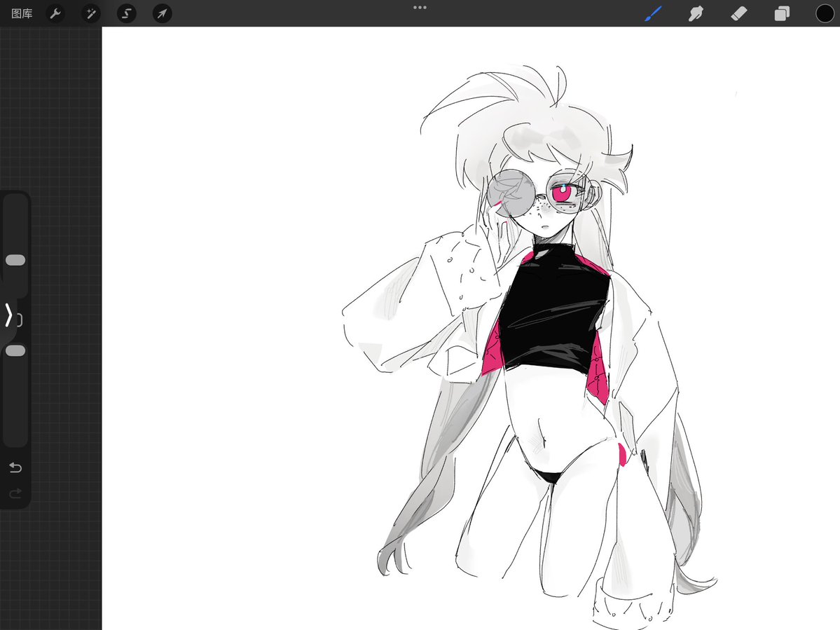This screenshot has width=840, height=630.
Task: Expand the sidebar with the chevron handle
Action: click(9, 317)
